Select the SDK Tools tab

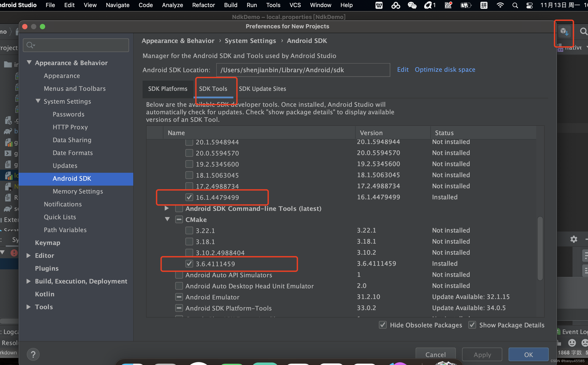(x=213, y=89)
